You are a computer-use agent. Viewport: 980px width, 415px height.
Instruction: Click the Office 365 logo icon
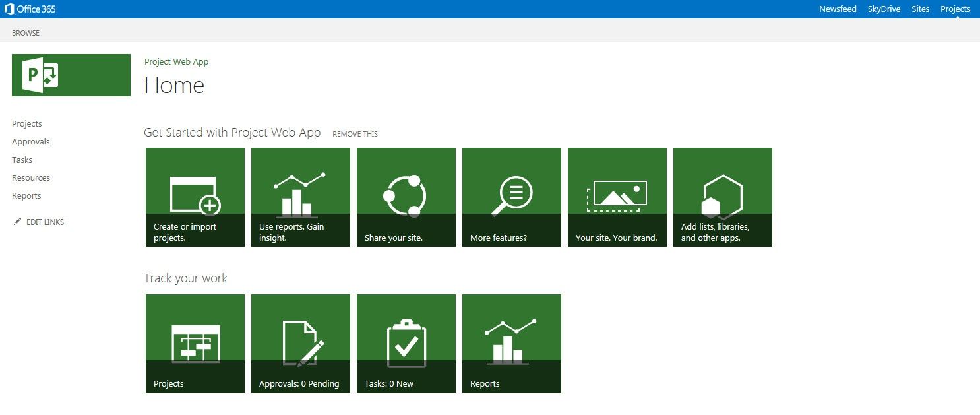click(10, 9)
